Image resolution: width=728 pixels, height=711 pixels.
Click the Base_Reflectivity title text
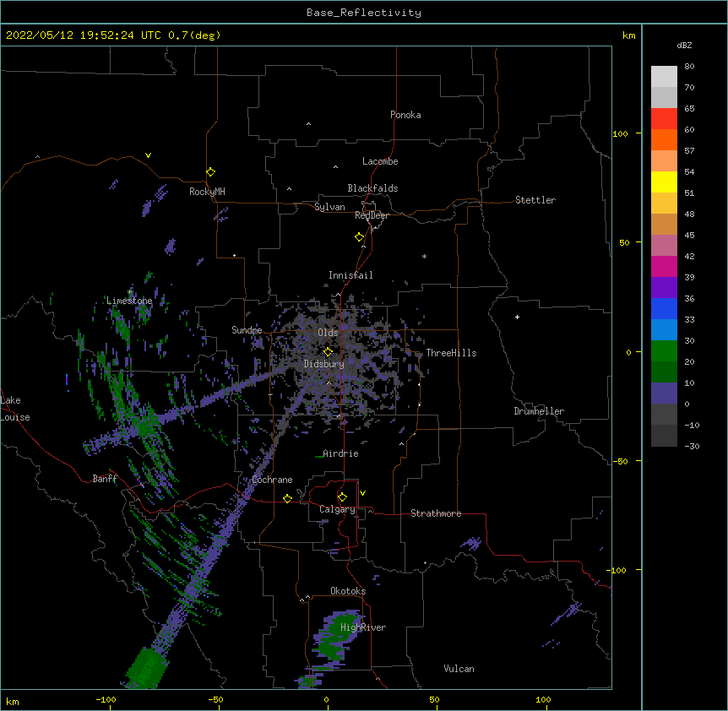pos(364,13)
